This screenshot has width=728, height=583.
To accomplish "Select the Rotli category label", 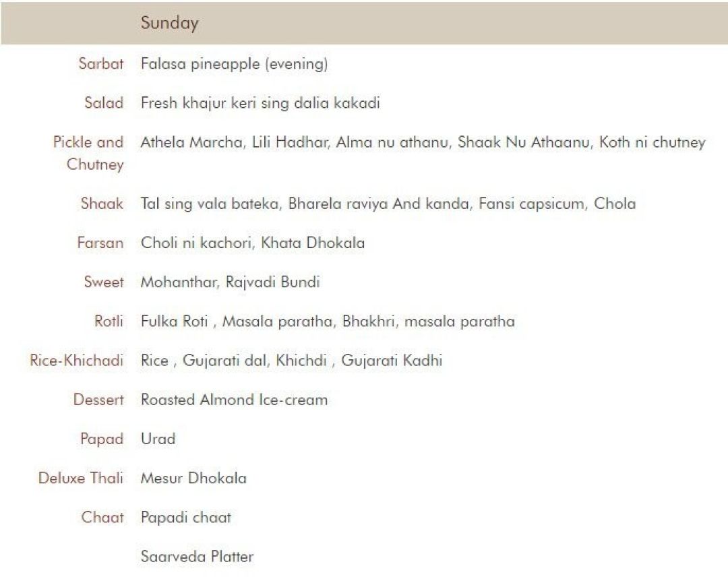I will pos(109,321).
